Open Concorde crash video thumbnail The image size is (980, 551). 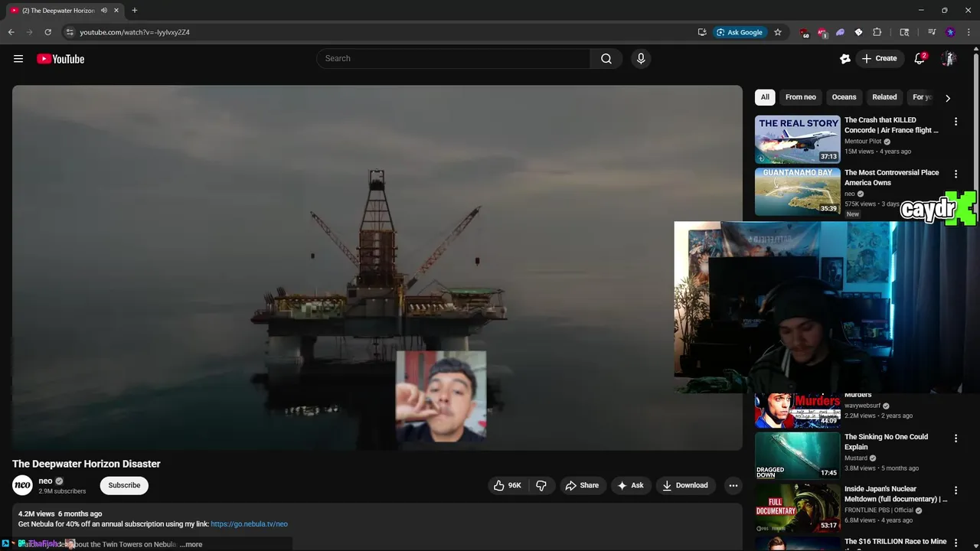[x=797, y=139]
